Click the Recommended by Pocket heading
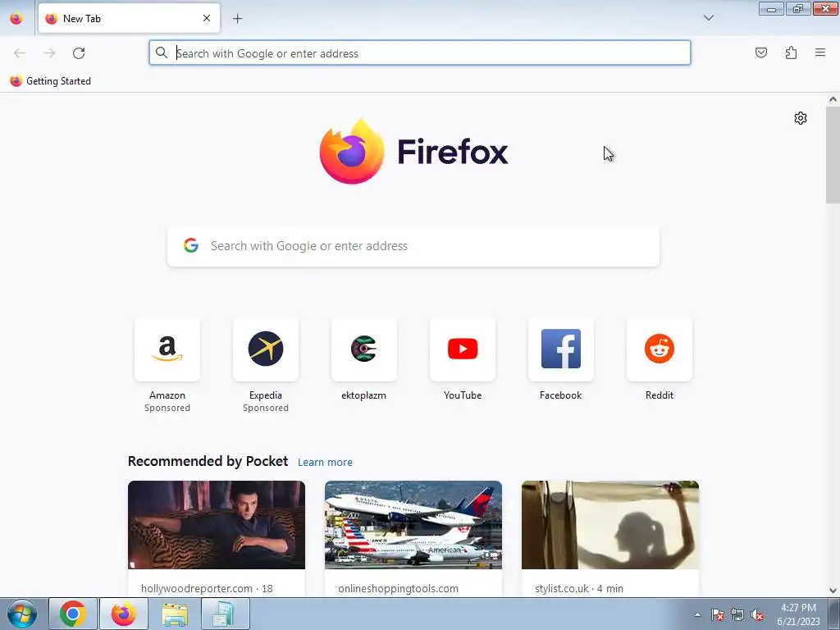Viewport: 840px width, 630px height. pos(208,461)
